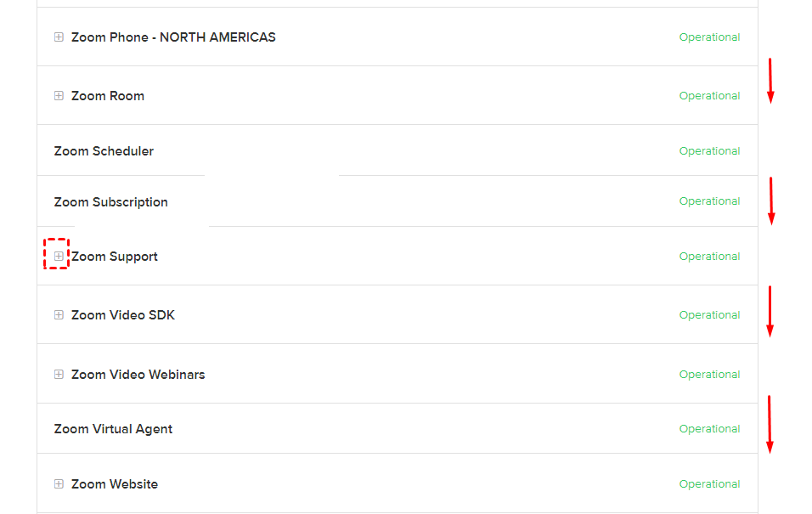Click the Zoom Virtual Agent component name
The image size is (812, 514).
point(113,429)
